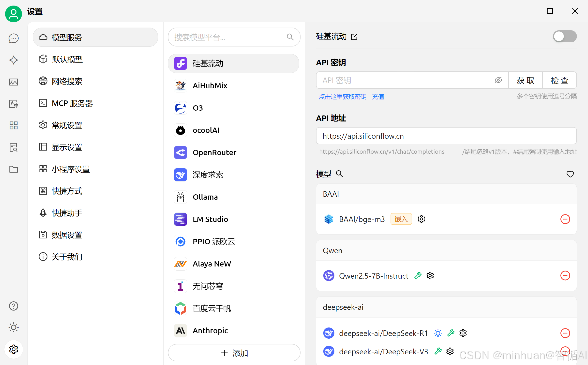The width and height of the screenshot is (588, 365).
Task: Open the translate sidebar icon
Action: tap(14, 104)
